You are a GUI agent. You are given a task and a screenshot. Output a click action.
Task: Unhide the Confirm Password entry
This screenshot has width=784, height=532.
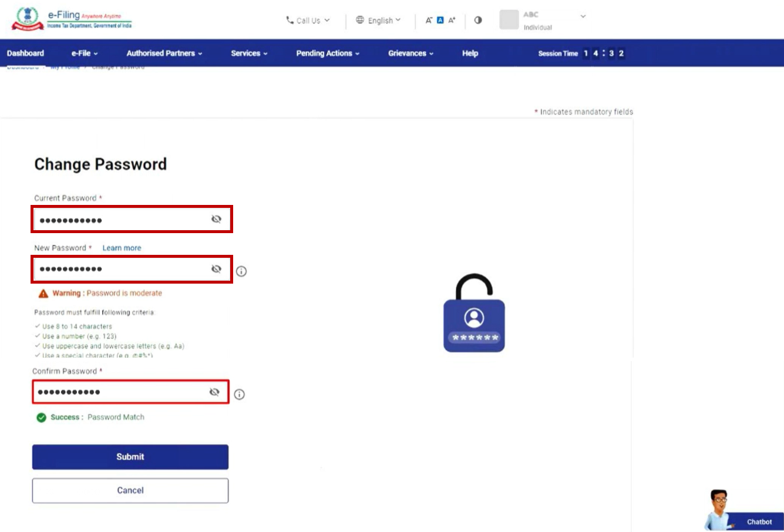(x=214, y=392)
